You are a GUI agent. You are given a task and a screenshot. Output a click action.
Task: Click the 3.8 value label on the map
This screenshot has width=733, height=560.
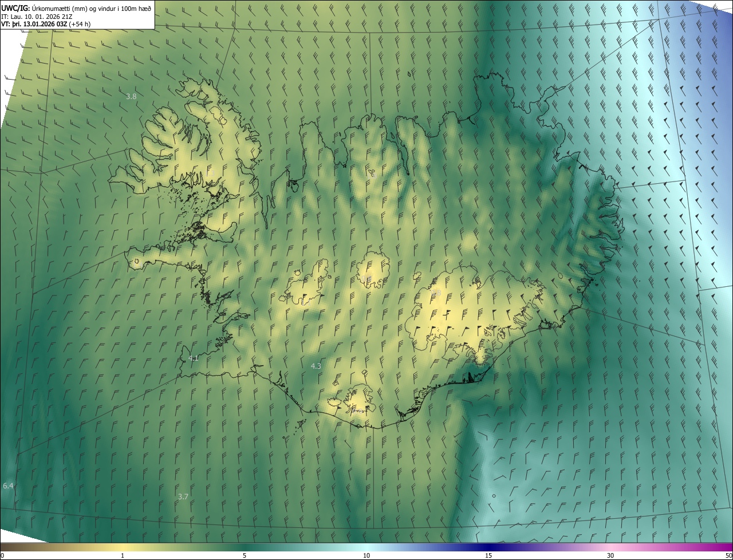pos(131,97)
